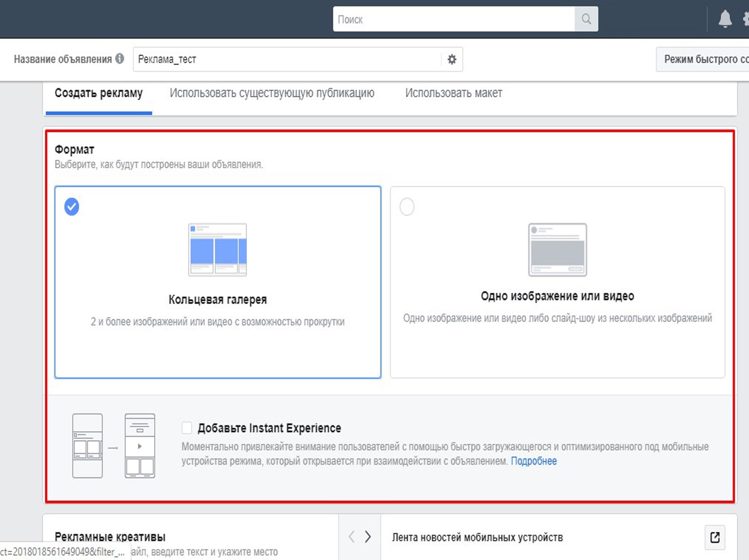Click the carousel format illustration

(217, 250)
